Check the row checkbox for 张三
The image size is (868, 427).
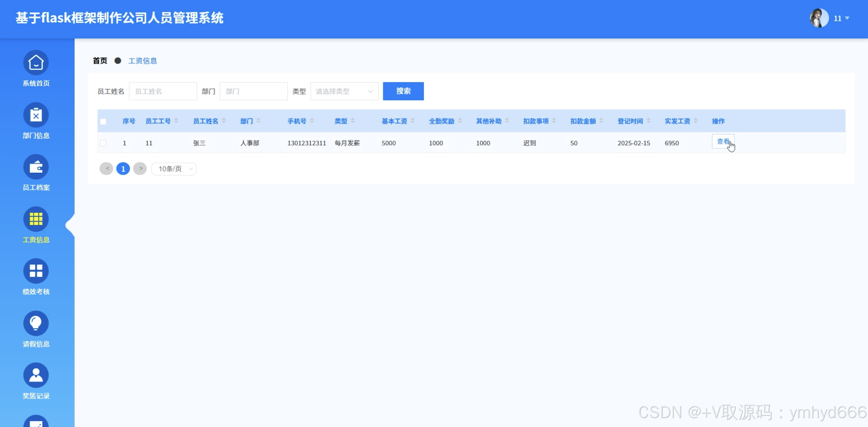coord(103,143)
